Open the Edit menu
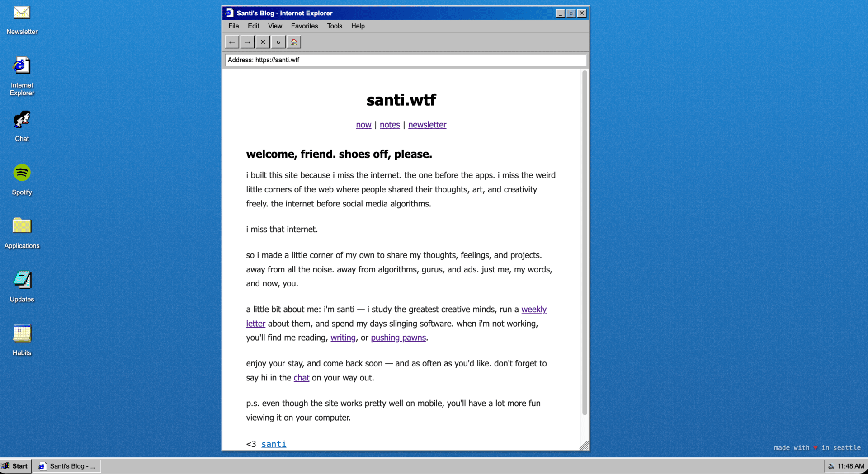868x474 pixels. pyautogui.click(x=253, y=26)
